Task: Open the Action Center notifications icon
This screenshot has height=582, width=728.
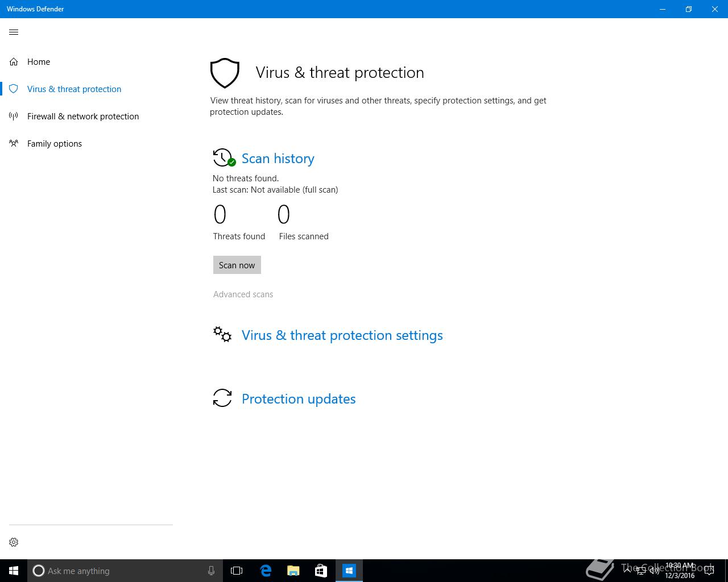Action: pos(709,571)
